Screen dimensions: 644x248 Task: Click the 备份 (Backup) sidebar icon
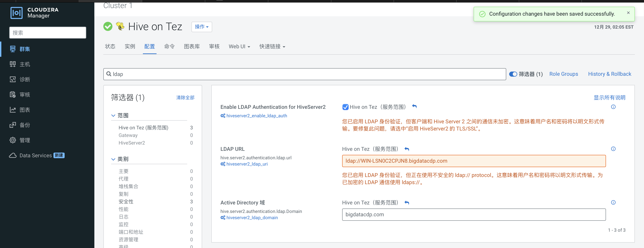25,125
